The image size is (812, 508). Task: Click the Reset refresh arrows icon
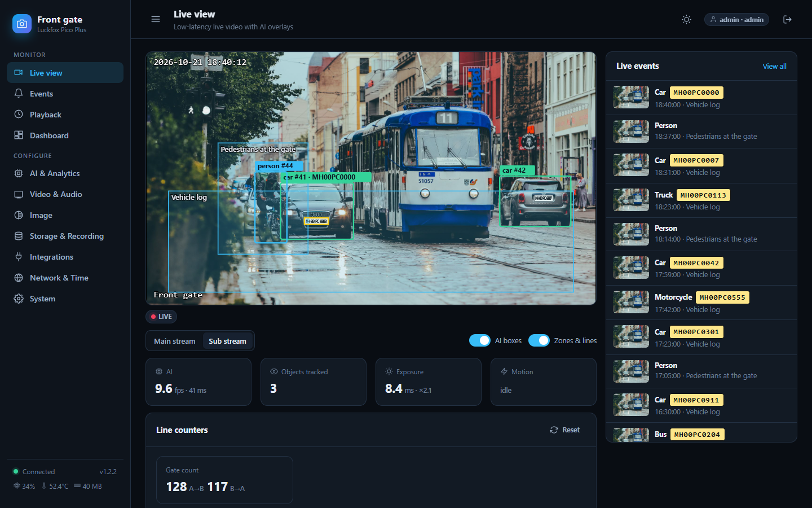(554, 430)
